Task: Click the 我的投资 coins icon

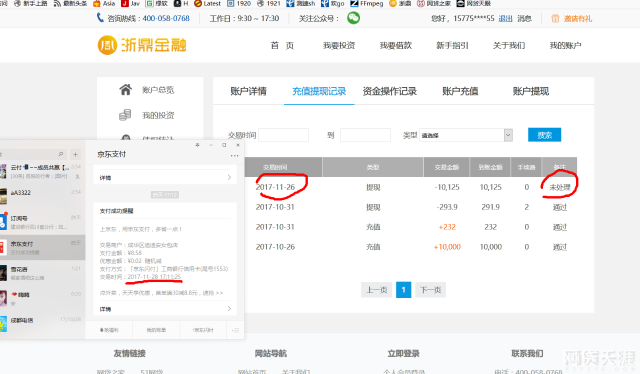Action: (x=125, y=115)
